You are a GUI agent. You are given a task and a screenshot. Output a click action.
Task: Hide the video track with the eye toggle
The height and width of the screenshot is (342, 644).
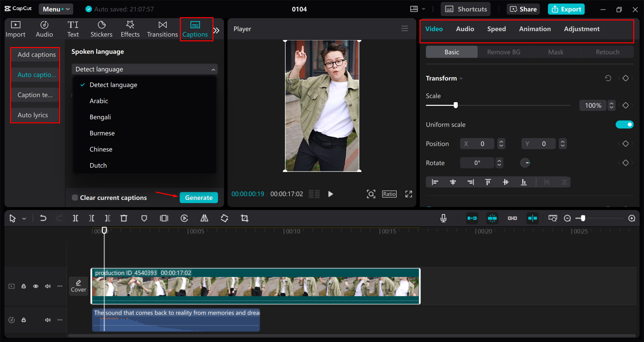click(x=36, y=286)
